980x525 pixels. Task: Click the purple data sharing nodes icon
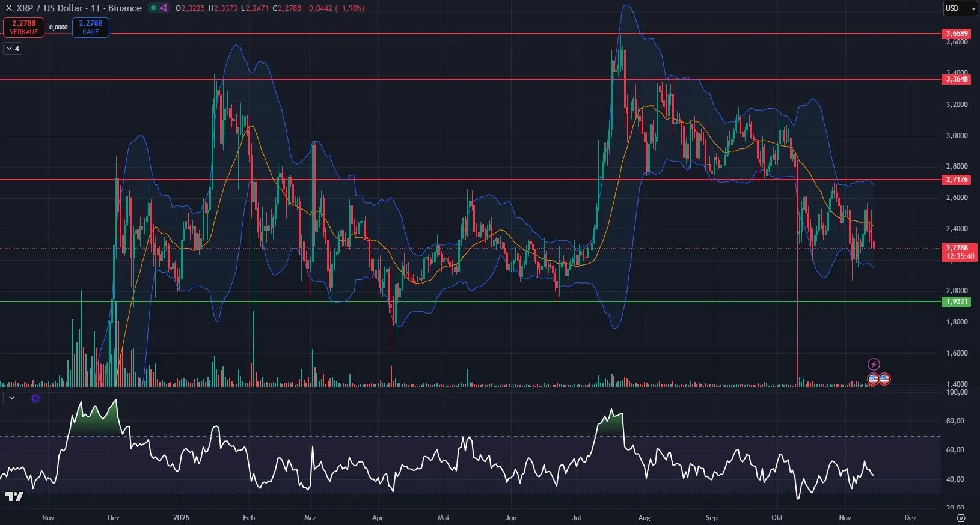click(x=164, y=8)
